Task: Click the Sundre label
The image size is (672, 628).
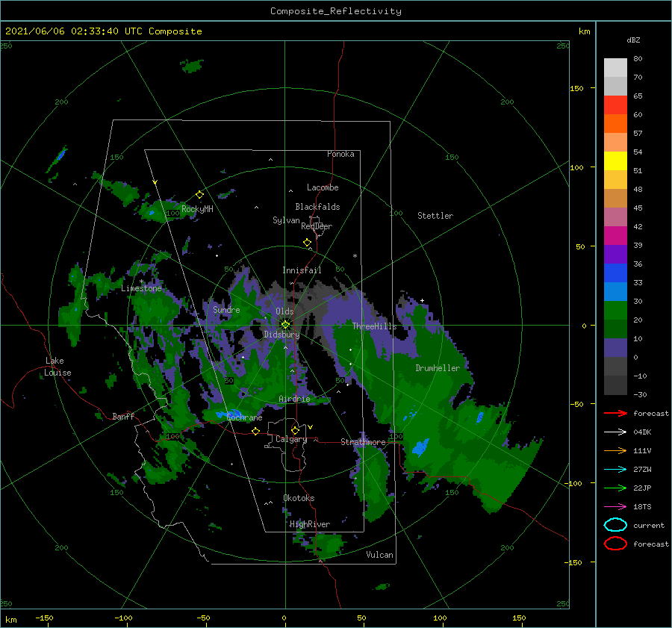Action: [x=226, y=309]
